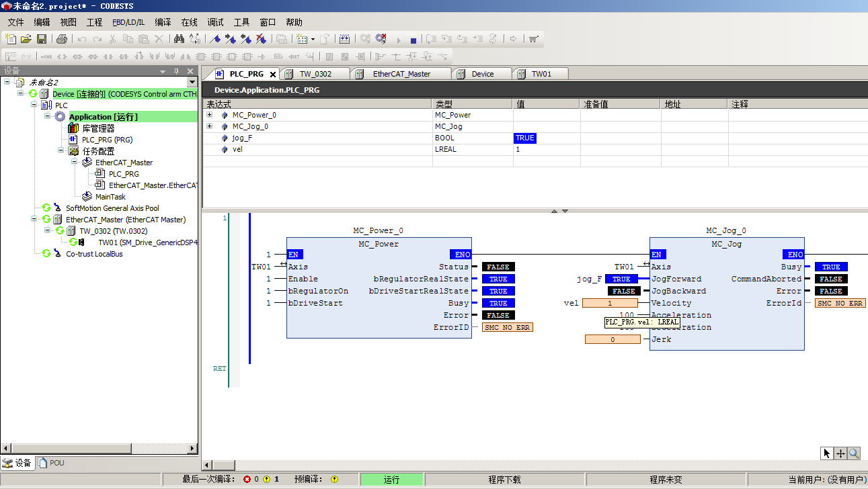Click the precompile warning icon in status bar
This screenshot has height=489, width=868.
334,480
